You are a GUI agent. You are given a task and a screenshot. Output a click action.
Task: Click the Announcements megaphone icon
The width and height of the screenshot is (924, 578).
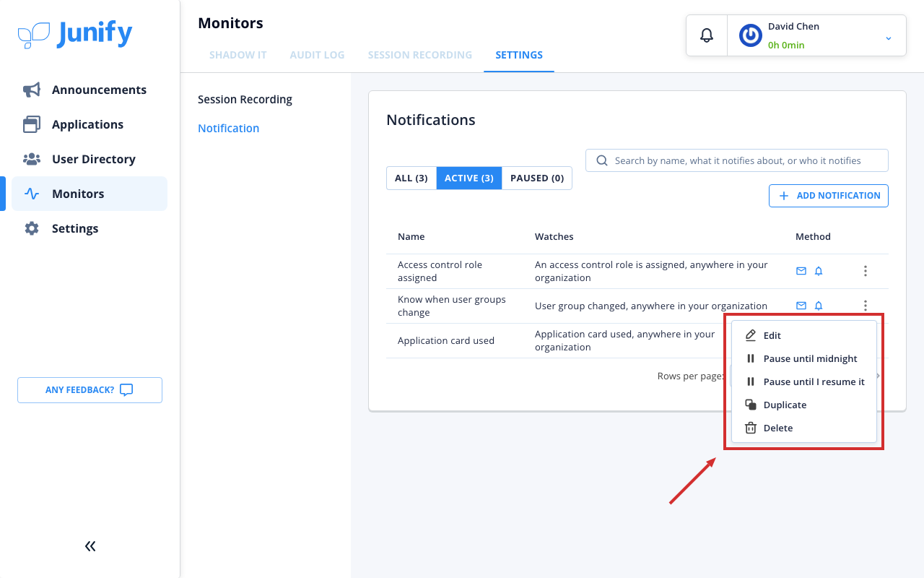pos(32,90)
